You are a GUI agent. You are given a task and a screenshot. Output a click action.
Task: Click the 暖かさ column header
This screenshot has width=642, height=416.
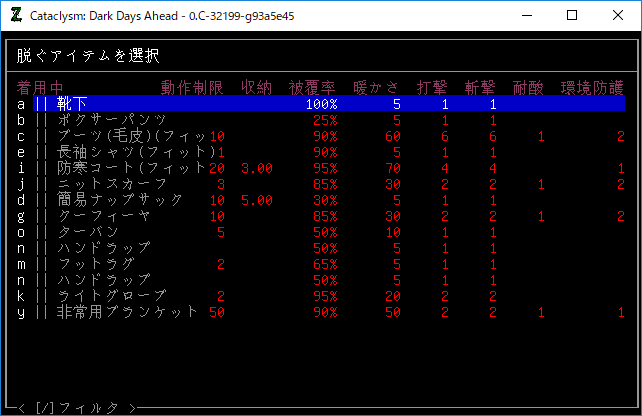pos(377,87)
